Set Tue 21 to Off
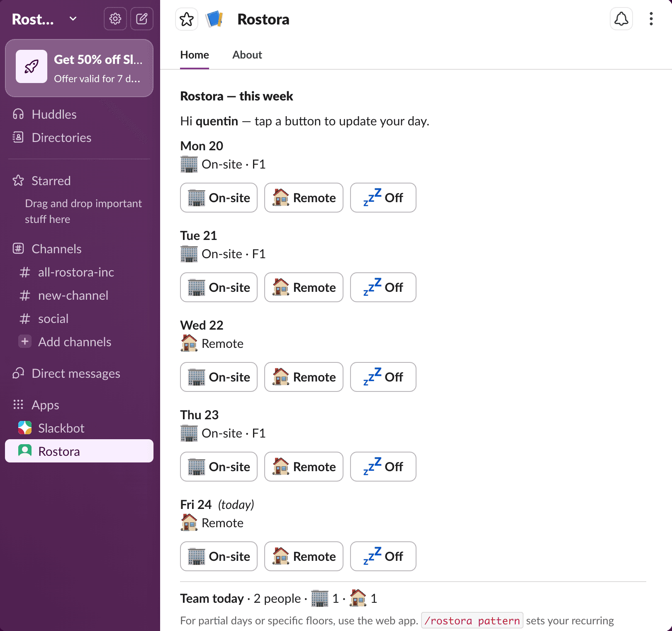Screen dimensions: 672x631 383,287
